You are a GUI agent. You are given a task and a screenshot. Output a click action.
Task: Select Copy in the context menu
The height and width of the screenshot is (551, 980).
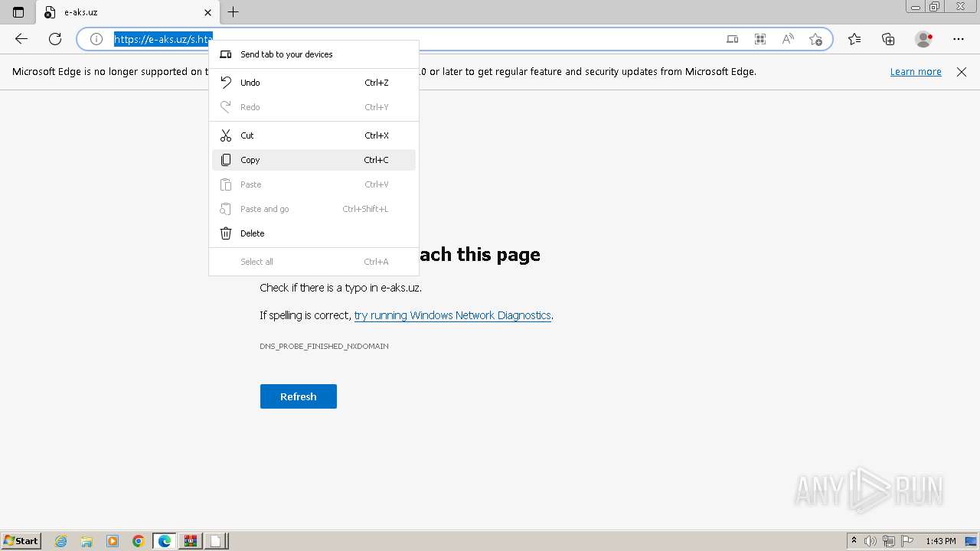click(x=314, y=160)
